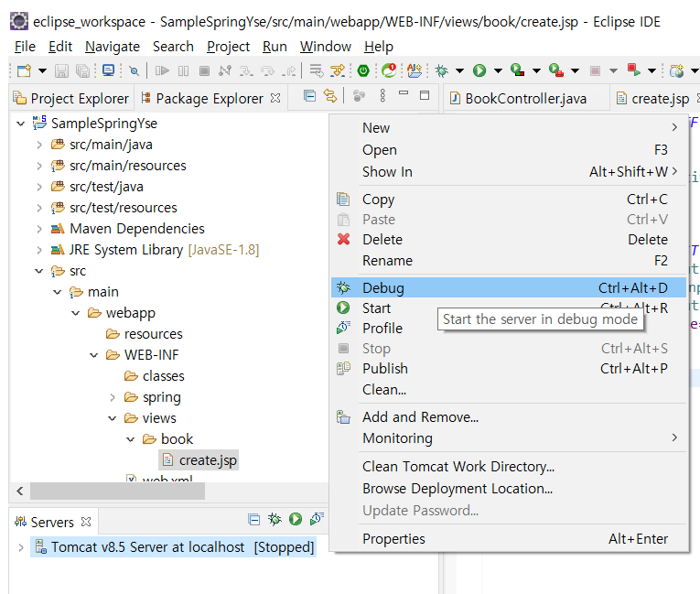This screenshot has height=594, width=700.
Task: Open the Window menu
Action: coord(326,47)
